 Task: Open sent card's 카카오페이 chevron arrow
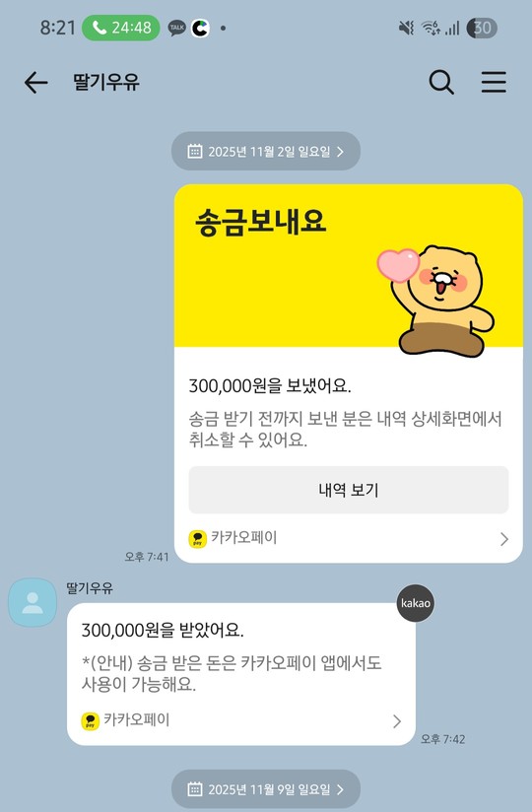point(504,540)
